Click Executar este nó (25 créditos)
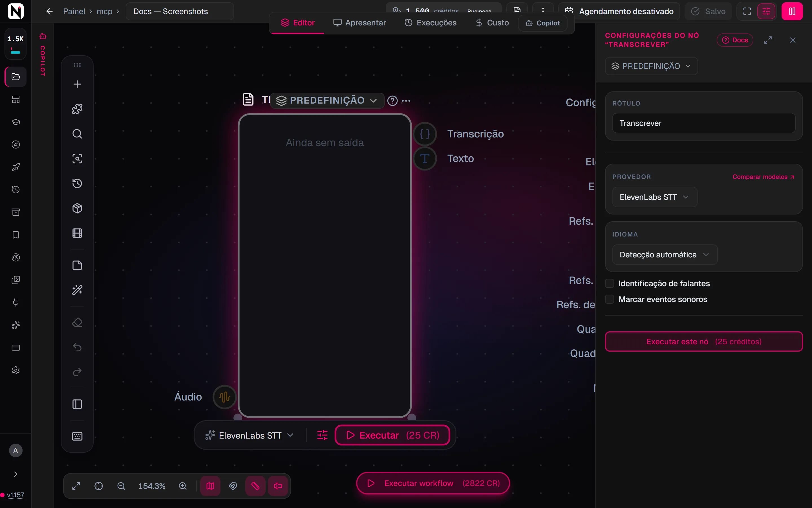 (704, 342)
